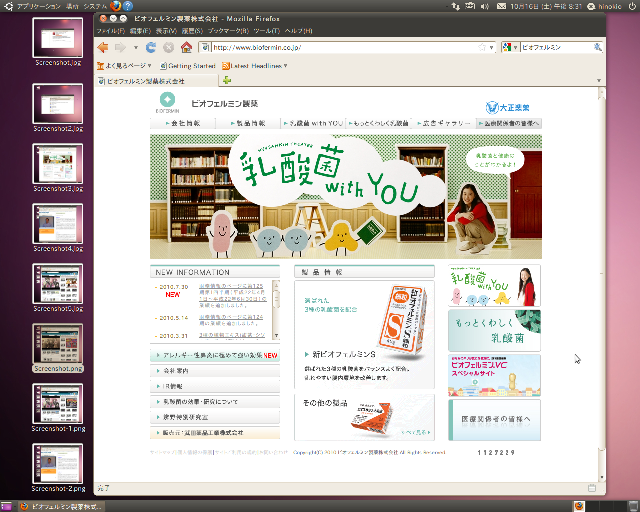Reload the page with the refresh icon
Viewport: 640px width, 512px height.
pos(151,47)
